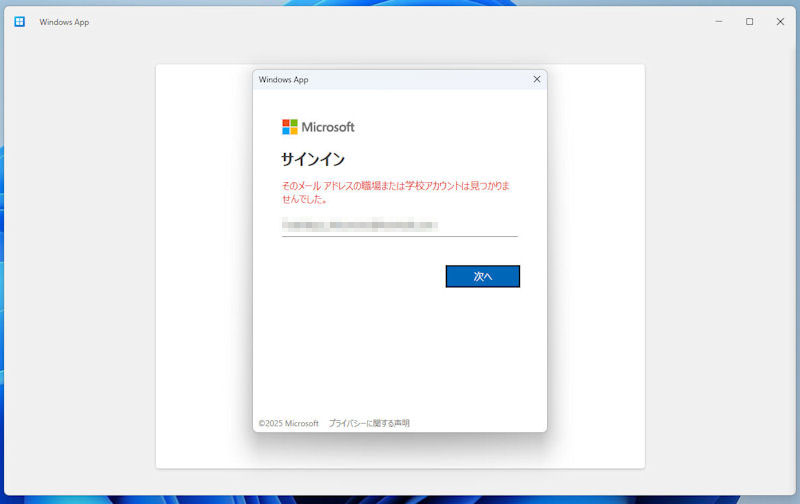800x504 pixels.
Task: Close the main Windows App window
Action: (780, 21)
